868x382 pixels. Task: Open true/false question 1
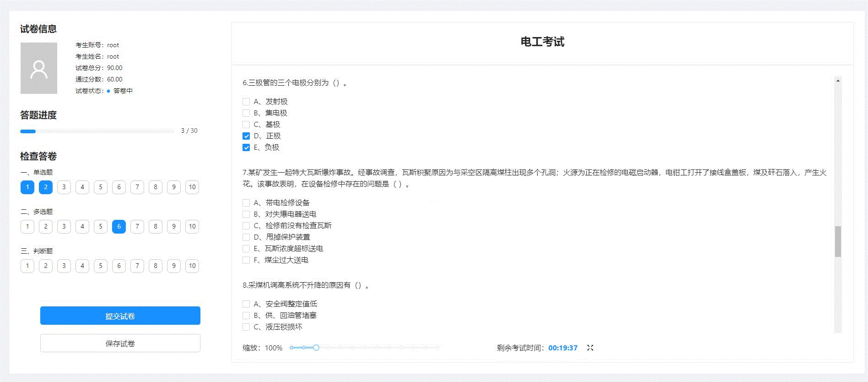click(27, 266)
